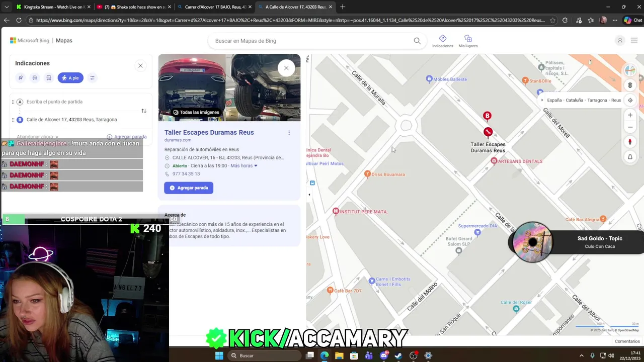
Task: Open the account profile icon
Action: [x=620, y=40]
